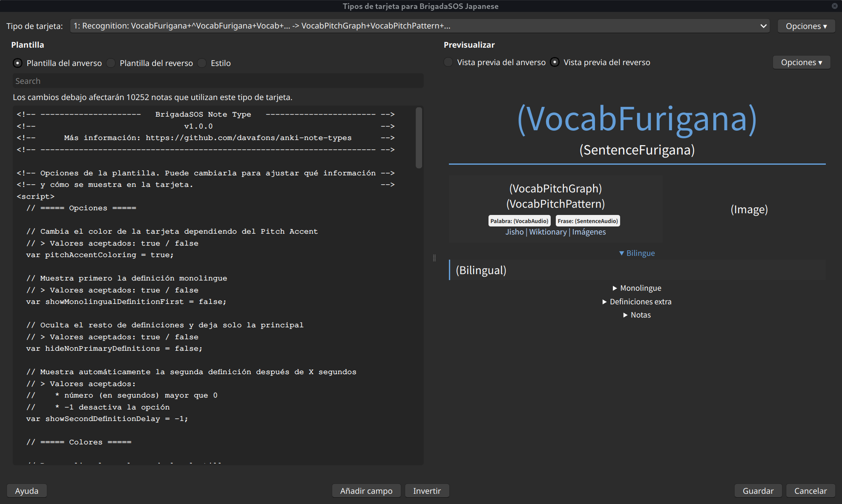Expand Definiciones extra section
Screen dimensions: 842x504
pos(637,302)
